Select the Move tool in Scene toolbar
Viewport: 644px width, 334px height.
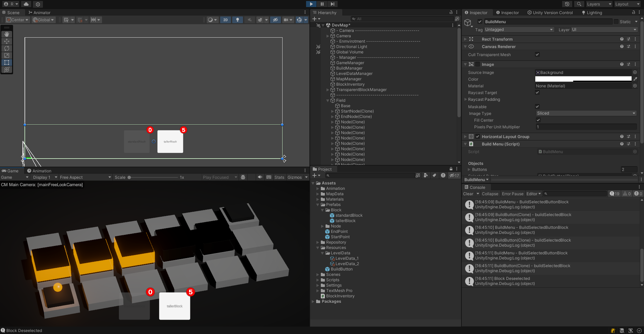(7, 41)
